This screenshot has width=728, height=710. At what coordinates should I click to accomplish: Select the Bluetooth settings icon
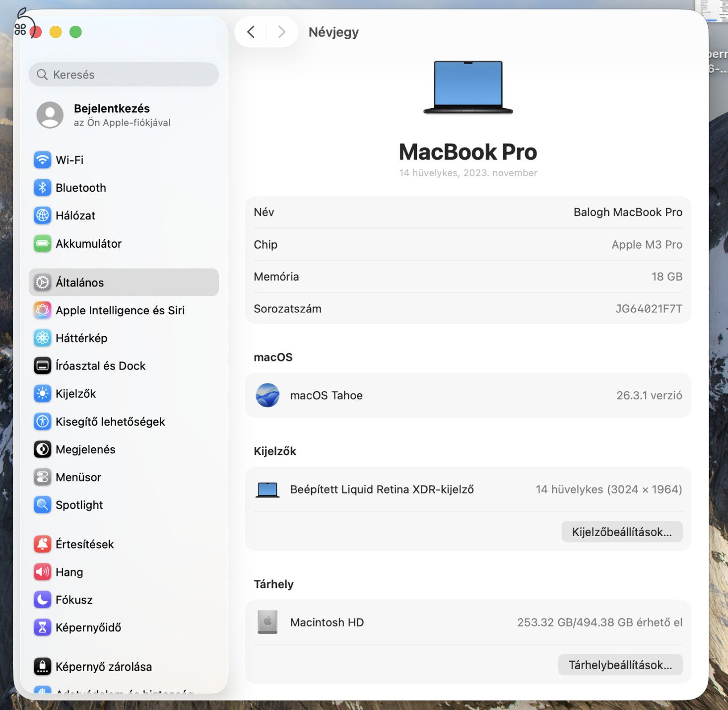(x=43, y=188)
